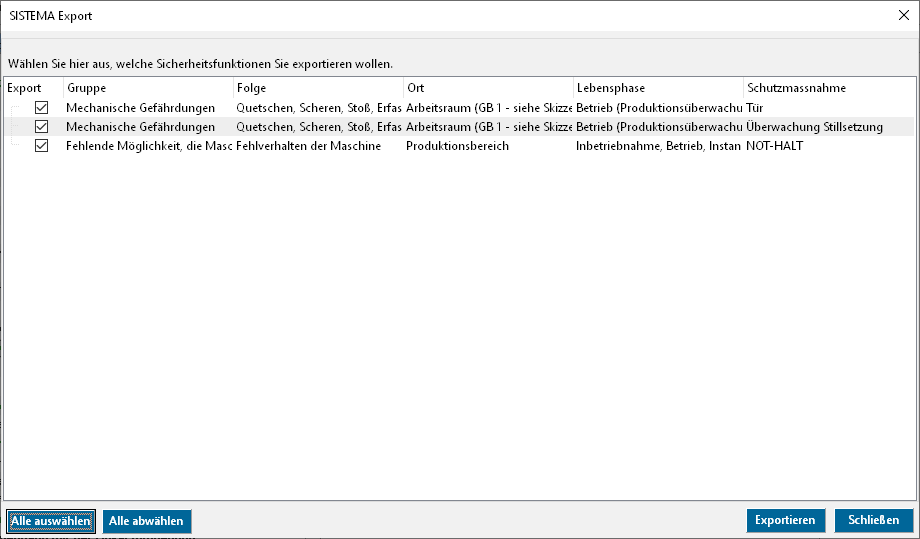Image resolution: width=920 pixels, height=539 pixels.
Task: Start export with the Exportieren button
Action: click(785, 521)
